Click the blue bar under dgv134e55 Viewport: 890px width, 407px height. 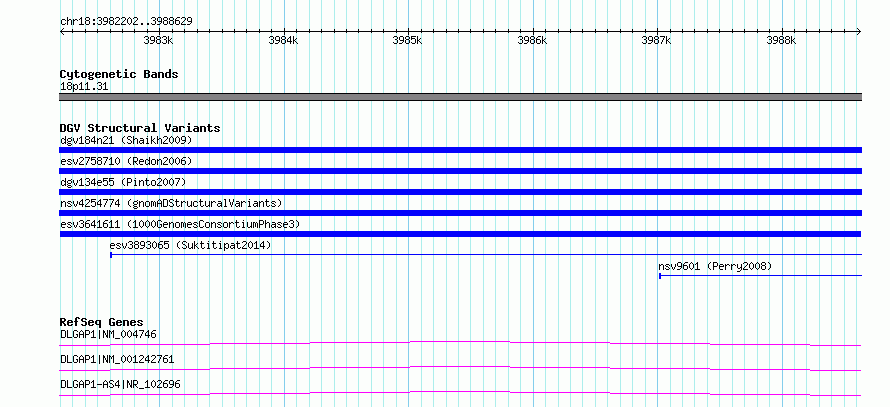[x=460, y=192]
